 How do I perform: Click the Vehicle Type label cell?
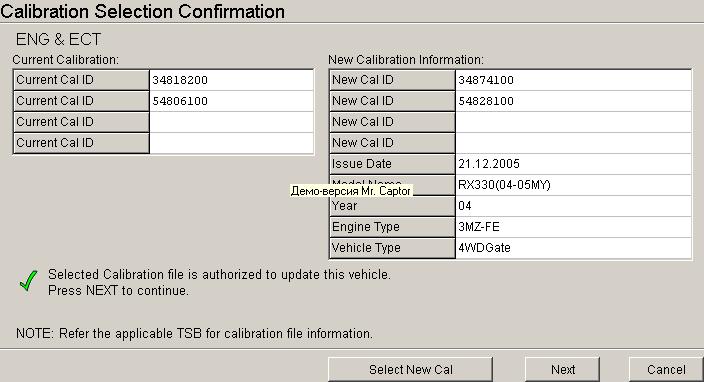coord(392,248)
